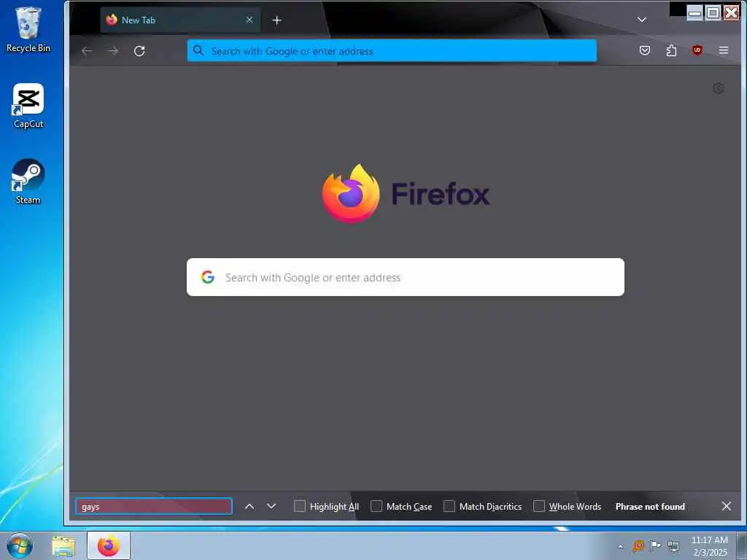Open the New Tab personalize gear icon
The height and width of the screenshot is (560, 747).
coord(719,88)
